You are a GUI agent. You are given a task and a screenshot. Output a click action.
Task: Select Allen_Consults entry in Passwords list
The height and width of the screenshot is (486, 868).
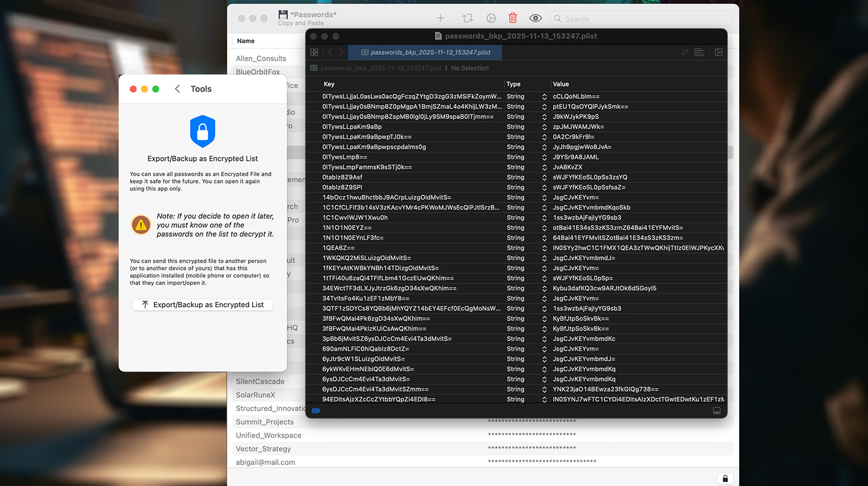[261, 58]
